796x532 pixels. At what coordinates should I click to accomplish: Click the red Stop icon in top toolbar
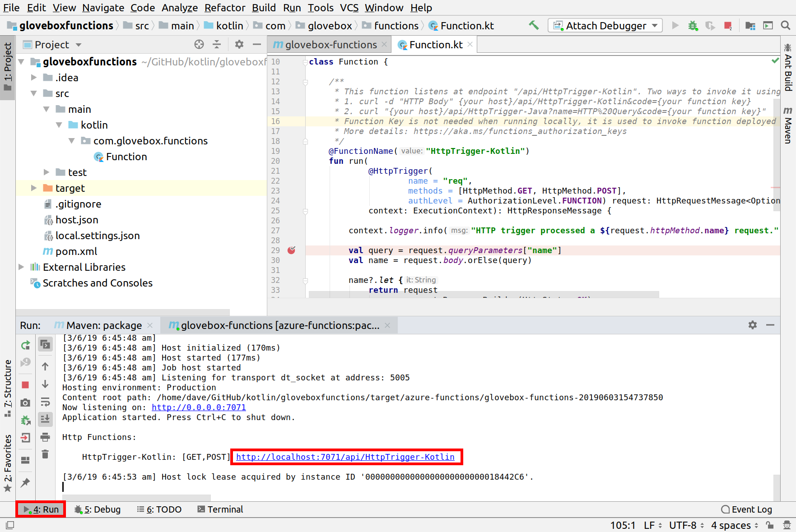728,26
